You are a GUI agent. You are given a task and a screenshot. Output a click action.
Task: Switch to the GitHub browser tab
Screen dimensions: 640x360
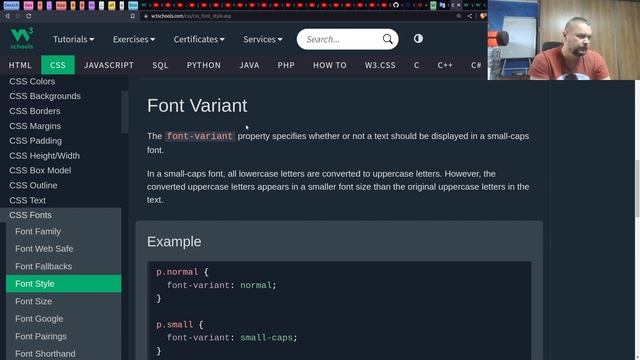[x=396, y=5]
